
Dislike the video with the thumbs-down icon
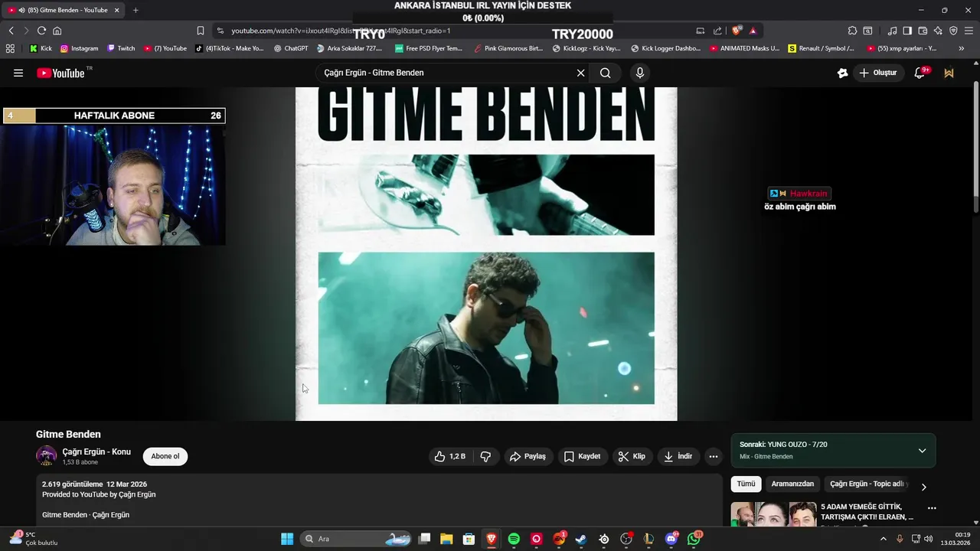pos(485,456)
